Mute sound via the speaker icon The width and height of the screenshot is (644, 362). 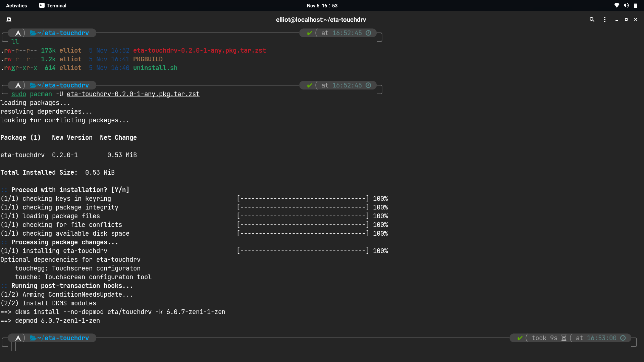click(x=627, y=5)
